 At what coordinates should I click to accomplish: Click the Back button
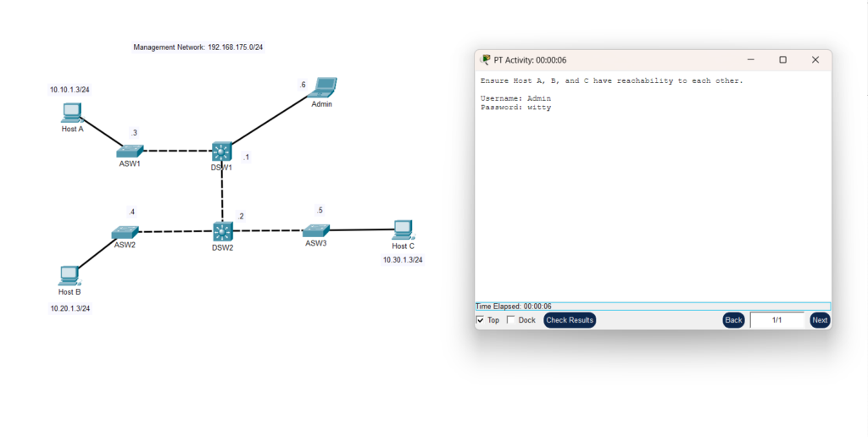733,320
